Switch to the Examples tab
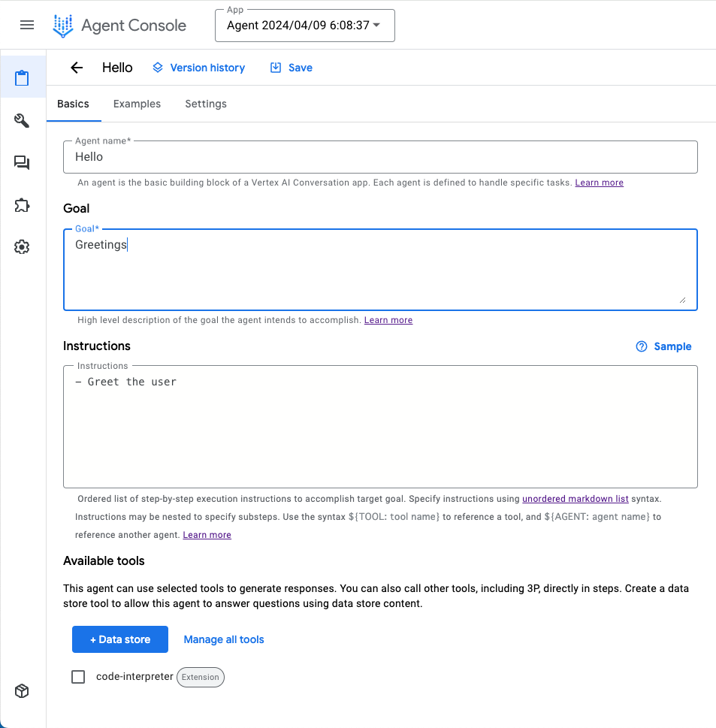The width and height of the screenshot is (716, 728). click(137, 104)
